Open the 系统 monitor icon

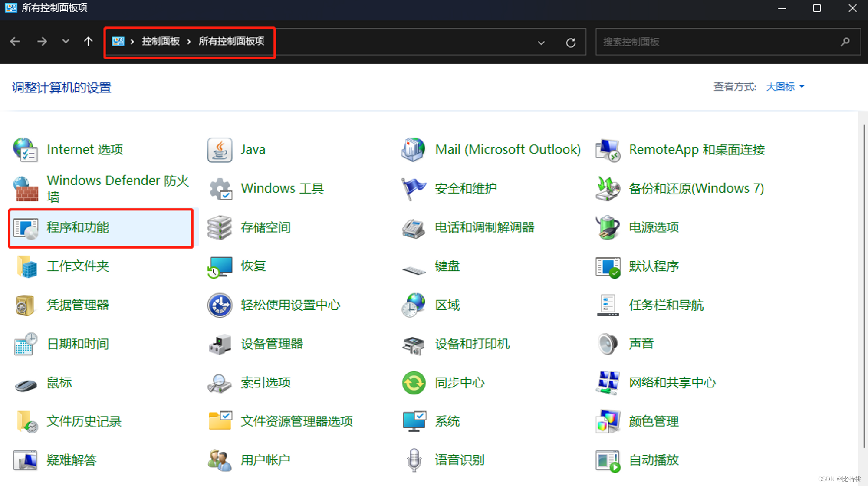click(x=414, y=421)
